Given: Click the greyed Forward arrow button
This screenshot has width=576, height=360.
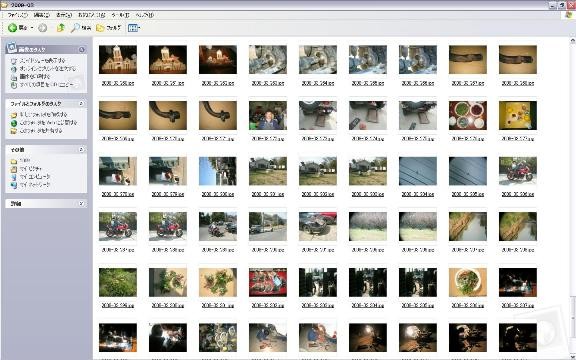Looking at the screenshot, I should click(x=43, y=28).
